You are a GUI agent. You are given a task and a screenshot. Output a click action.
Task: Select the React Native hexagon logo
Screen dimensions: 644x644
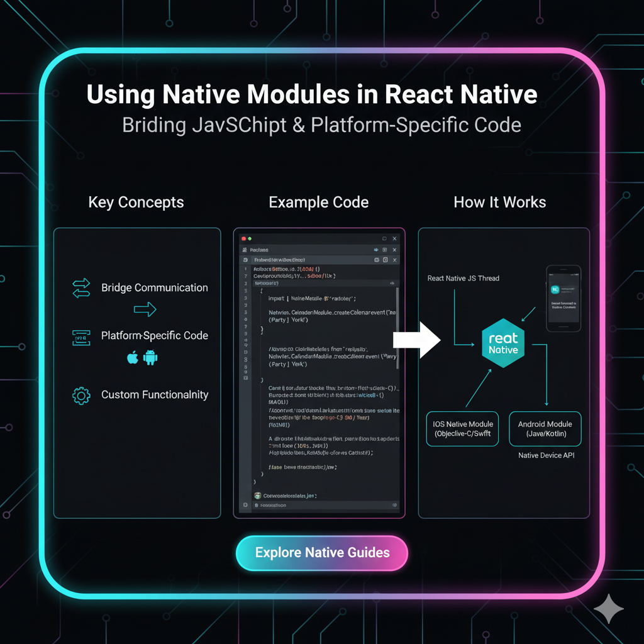[x=502, y=342]
